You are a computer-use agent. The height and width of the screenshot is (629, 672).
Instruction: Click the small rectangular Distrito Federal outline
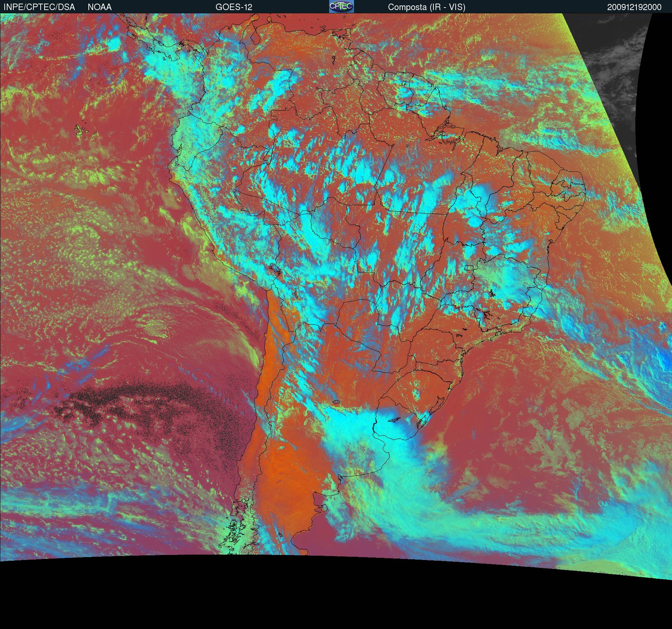pos(469,267)
